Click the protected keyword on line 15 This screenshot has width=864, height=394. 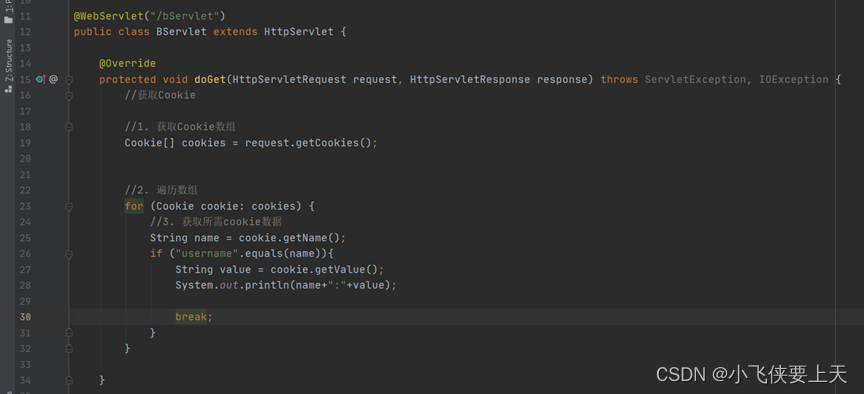[x=127, y=79]
